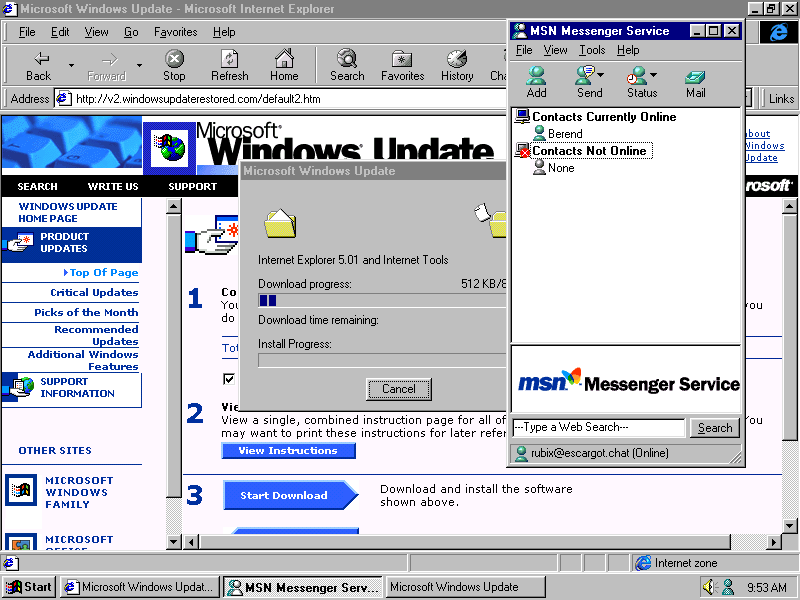Screen dimensions: 800x600
Task: Click the Send message icon in Messenger
Action: click(588, 76)
